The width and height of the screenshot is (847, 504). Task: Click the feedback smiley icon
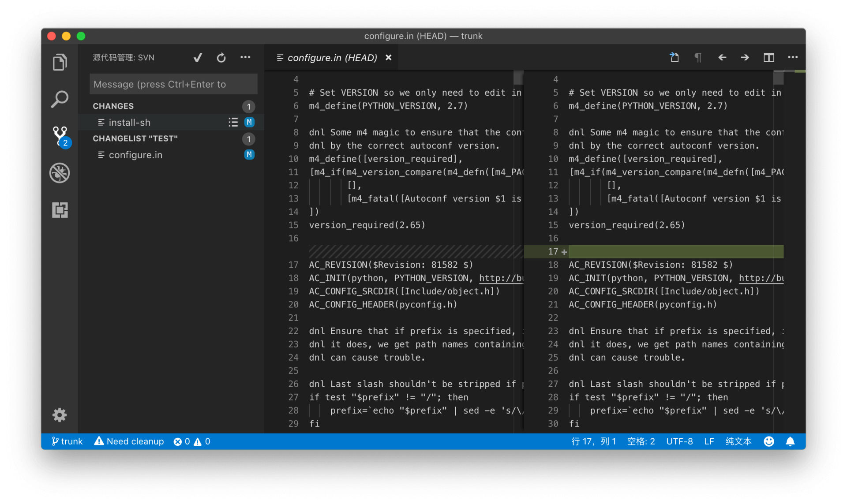768,441
